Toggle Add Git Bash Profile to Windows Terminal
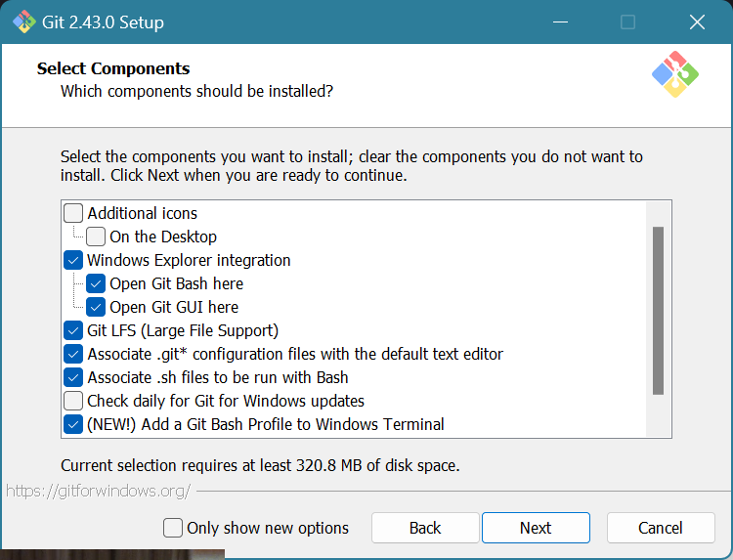Viewport: 733px width, 560px height. click(73, 424)
